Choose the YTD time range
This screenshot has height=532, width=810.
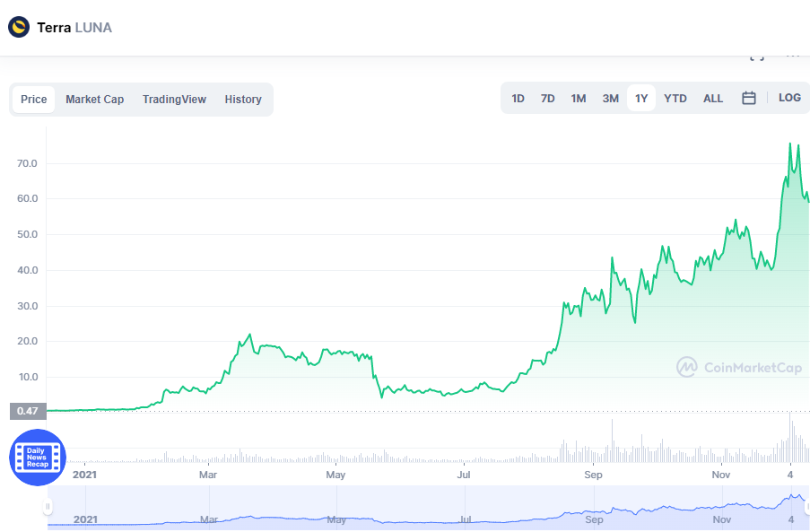[x=675, y=99]
